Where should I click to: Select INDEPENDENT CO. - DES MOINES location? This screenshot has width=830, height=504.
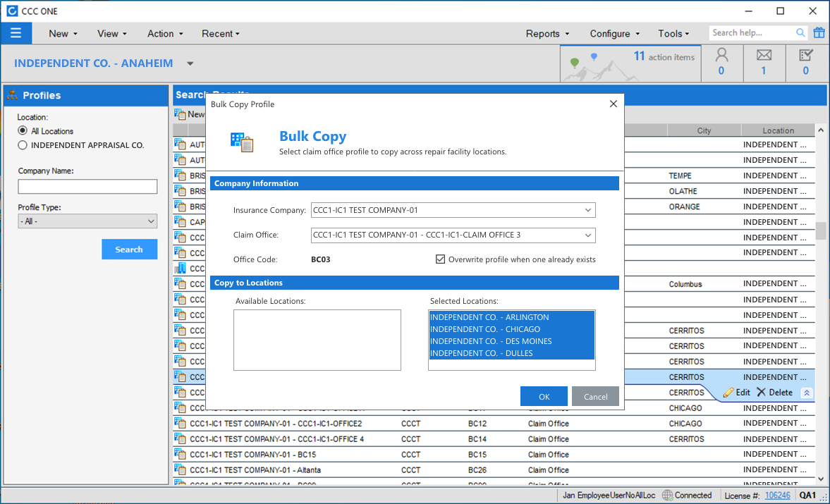pyautogui.click(x=511, y=341)
